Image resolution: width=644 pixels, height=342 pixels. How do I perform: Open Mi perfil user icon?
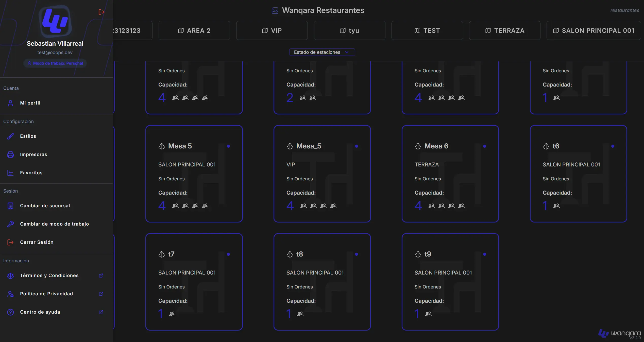[10, 103]
